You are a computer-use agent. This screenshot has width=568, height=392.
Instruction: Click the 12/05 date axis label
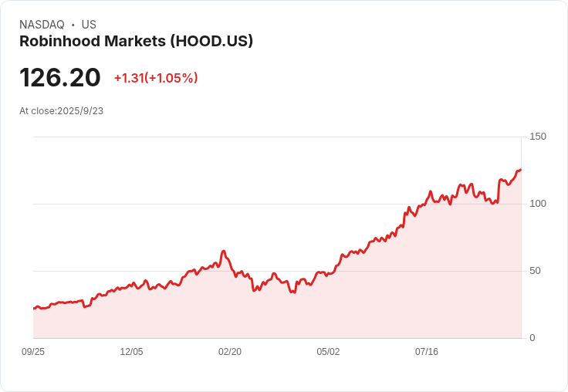coord(131,352)
